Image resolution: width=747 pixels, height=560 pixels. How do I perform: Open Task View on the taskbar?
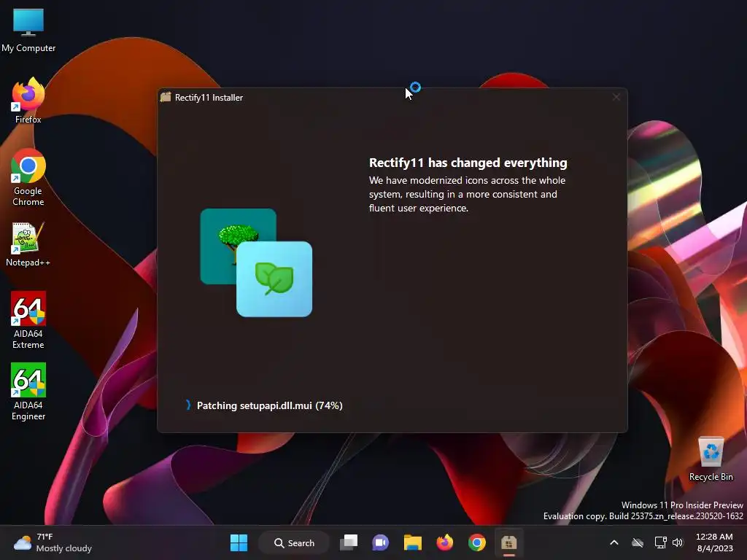[x=349, y=542]
